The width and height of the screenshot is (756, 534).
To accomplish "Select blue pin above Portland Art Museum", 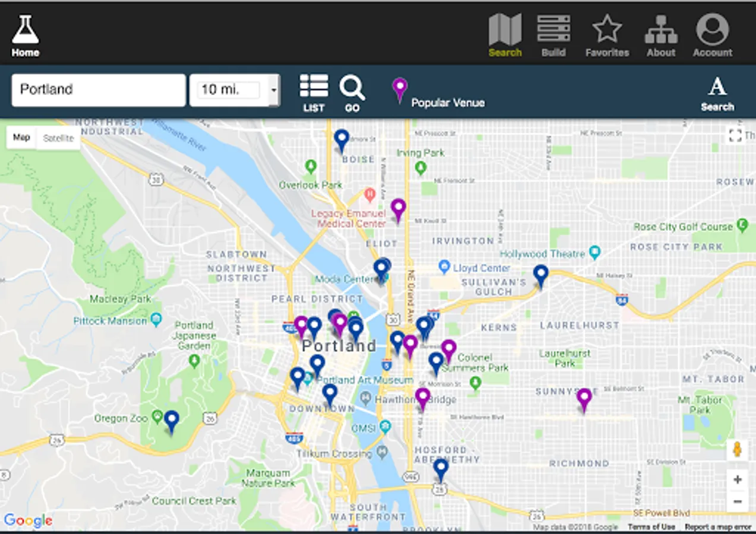I will [x=317, y=365].
